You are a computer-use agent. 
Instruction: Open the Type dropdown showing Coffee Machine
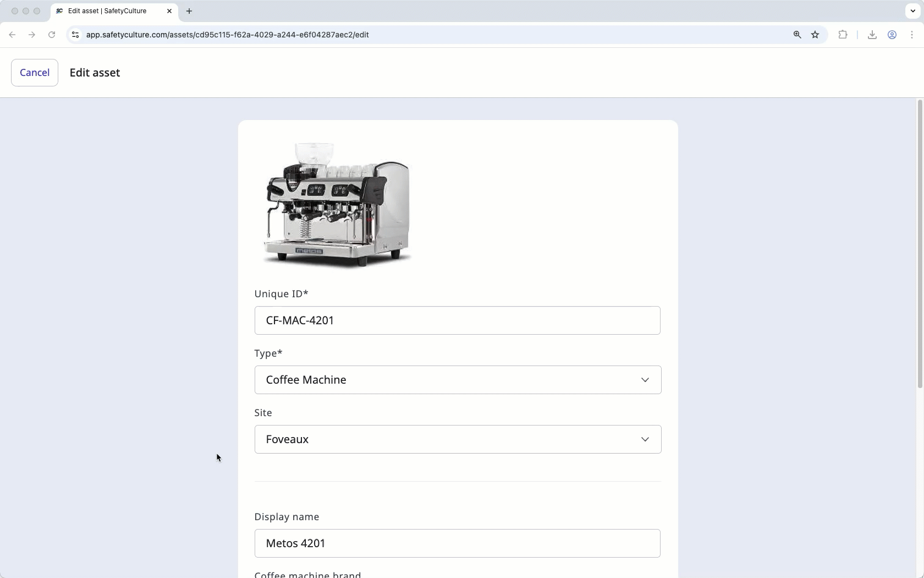coord(458,380)
